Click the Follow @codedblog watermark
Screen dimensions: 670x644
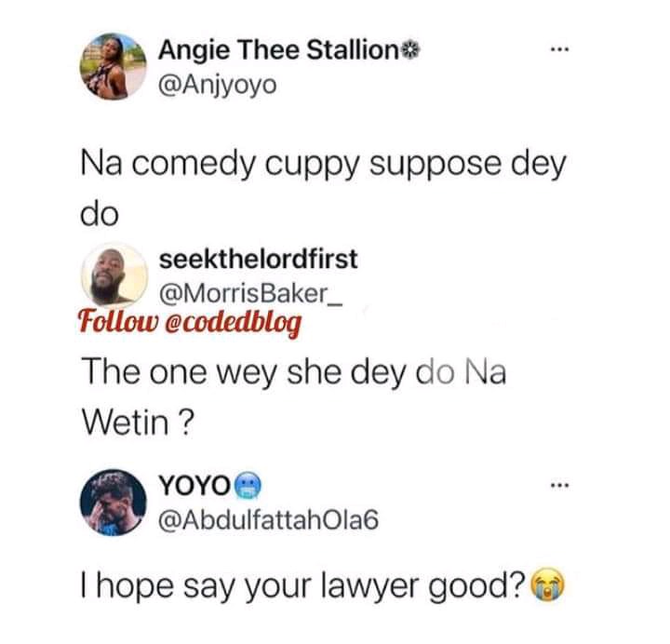[190, 323]
